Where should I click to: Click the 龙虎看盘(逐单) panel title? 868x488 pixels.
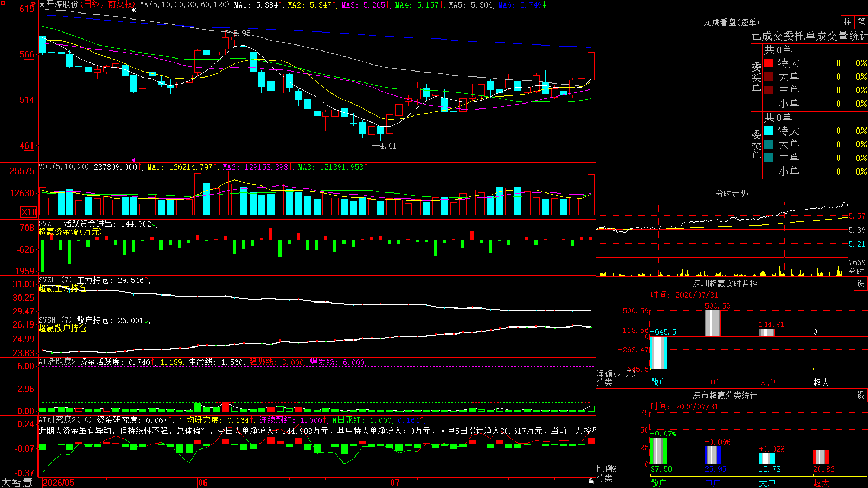pyautogui.click(x=731, y=22)
